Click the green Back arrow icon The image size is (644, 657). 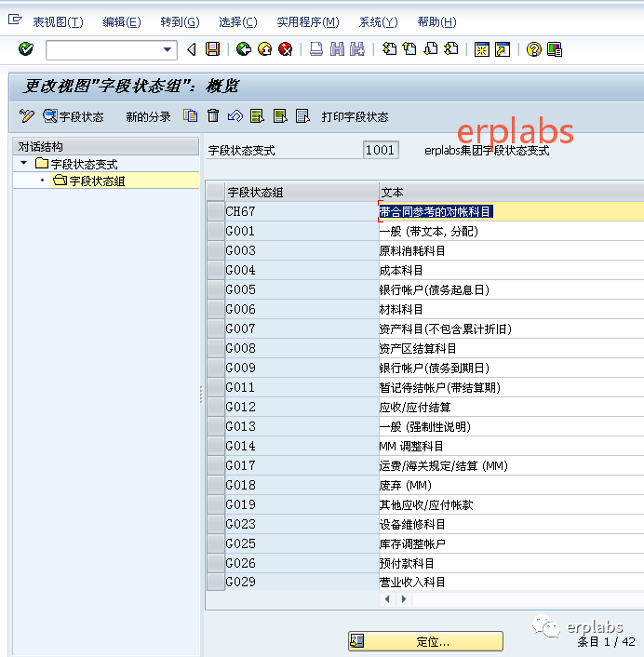coord(244,49)
